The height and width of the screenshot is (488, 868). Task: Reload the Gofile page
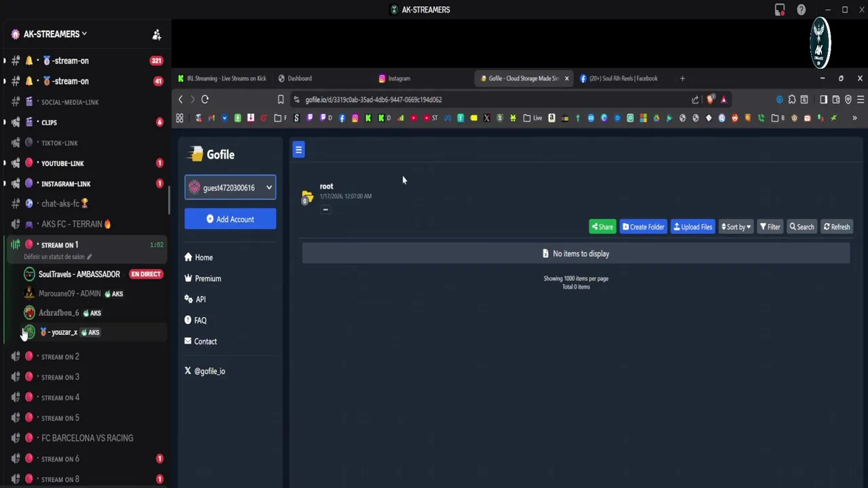205,100
